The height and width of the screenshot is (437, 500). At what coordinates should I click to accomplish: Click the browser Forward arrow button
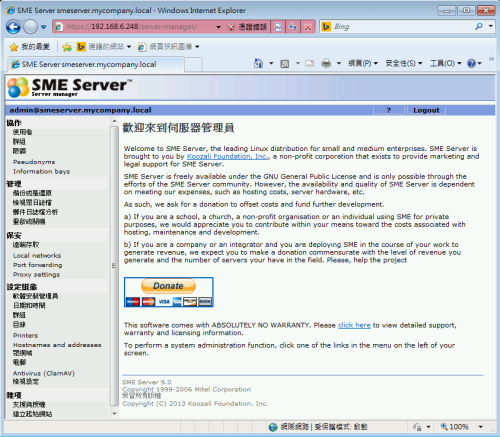coord(30,27)
